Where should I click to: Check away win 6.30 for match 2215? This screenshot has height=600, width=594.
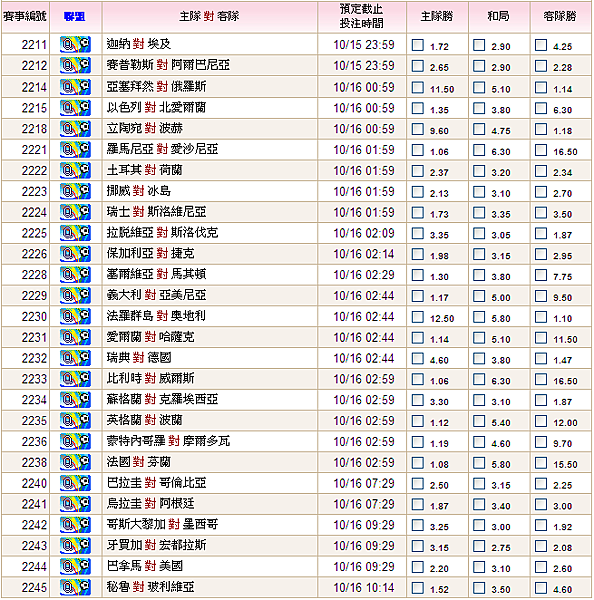click(x=541, y=108)
